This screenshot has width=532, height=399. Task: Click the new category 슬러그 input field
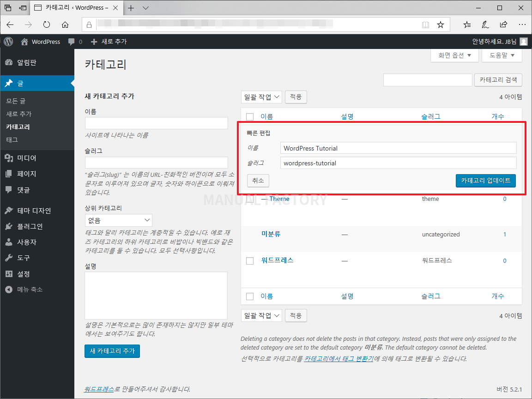pos(157,163)
